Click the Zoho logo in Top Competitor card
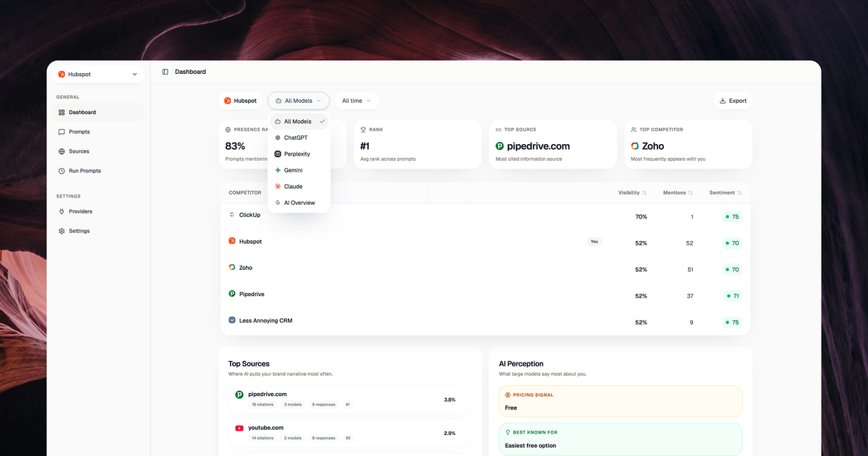The image size is (868, 456). [635, 146]
